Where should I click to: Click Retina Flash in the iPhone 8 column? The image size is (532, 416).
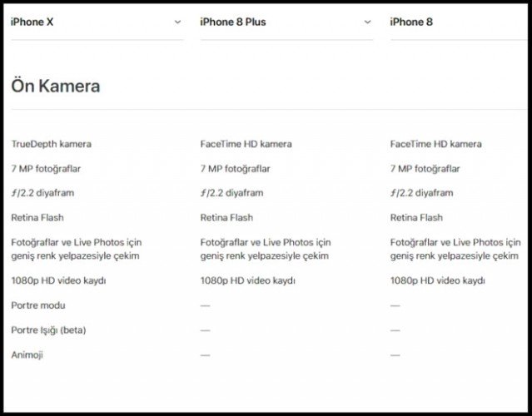pos(416,218)
